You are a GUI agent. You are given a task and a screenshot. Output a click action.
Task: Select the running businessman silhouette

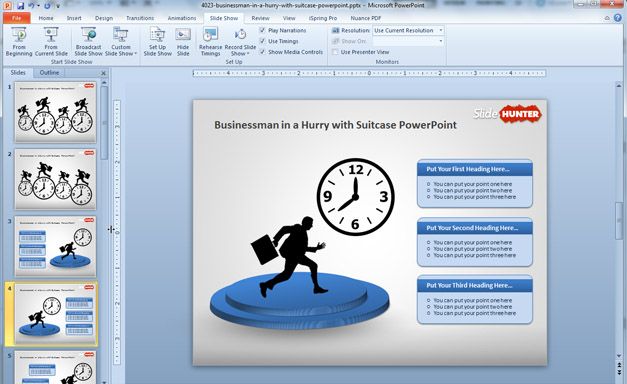click(289, 257)
